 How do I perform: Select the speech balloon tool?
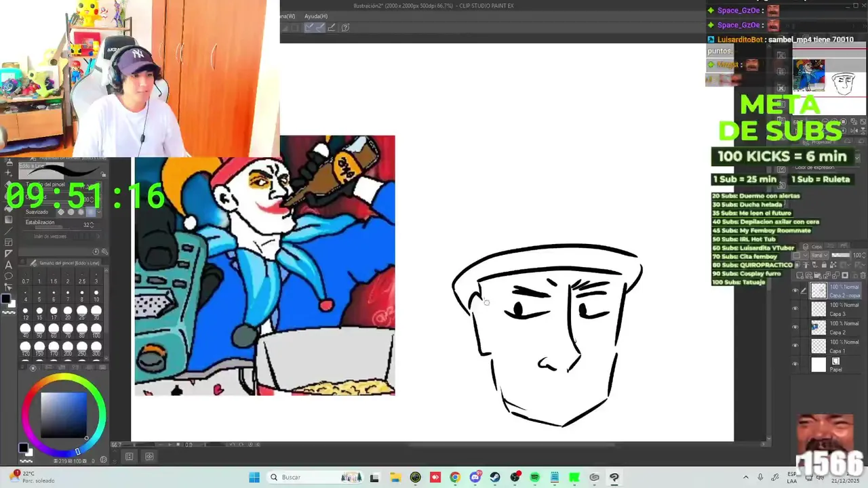pos(8,276)
